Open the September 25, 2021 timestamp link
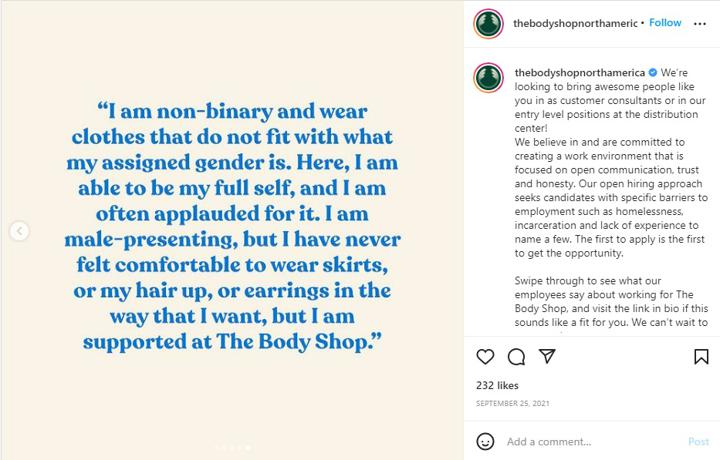This screenshot has height=460, width=720. [x=512, y=404]
